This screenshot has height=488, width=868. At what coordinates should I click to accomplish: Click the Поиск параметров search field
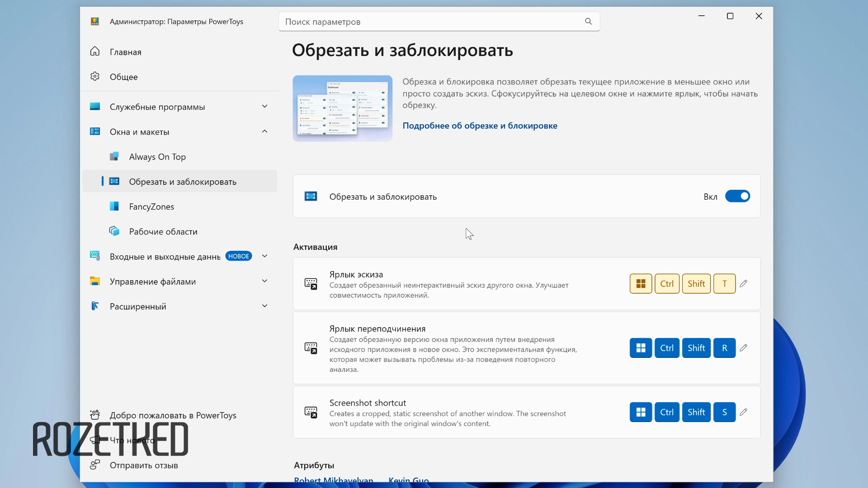click(x=429, y=22)
